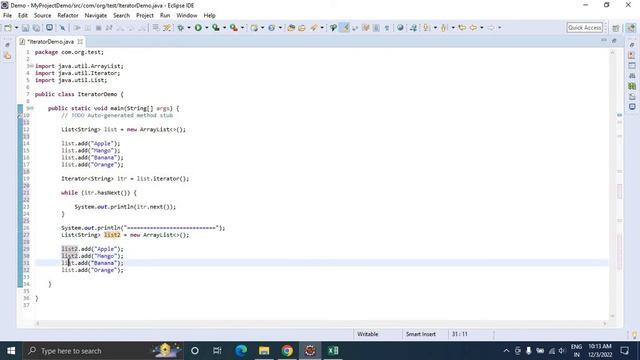The height and width of the screenshot is (360, 640).
Task: Click the New Java Package icon
Action: (254, 28)
